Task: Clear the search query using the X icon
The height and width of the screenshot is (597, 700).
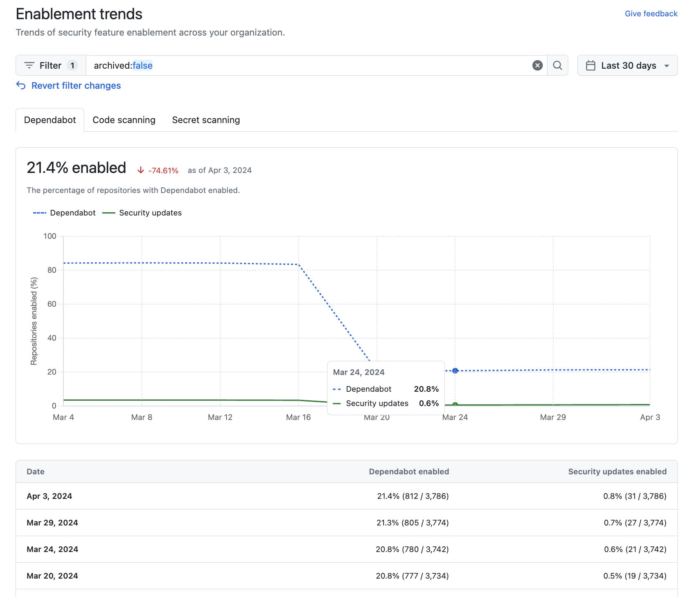Action: click(537, 65)
